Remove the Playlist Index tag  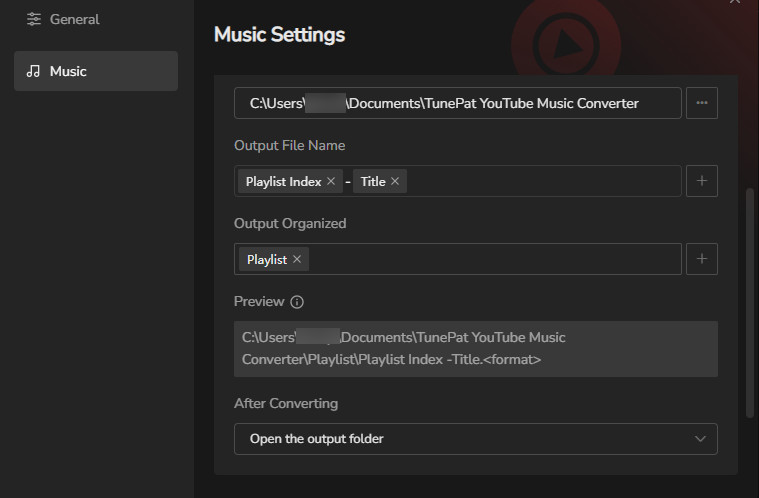pyautogui.click(x=331, y=181)
